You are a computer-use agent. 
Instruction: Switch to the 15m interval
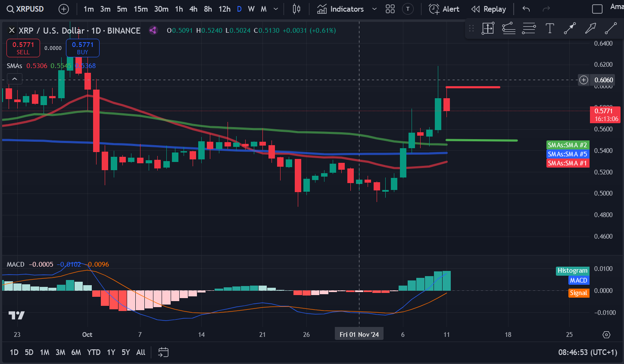click(140, 9)
